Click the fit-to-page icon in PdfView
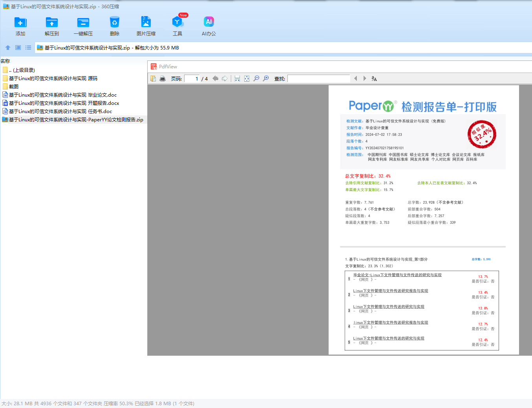The image size is (532, 408). (x=247, y=79)
